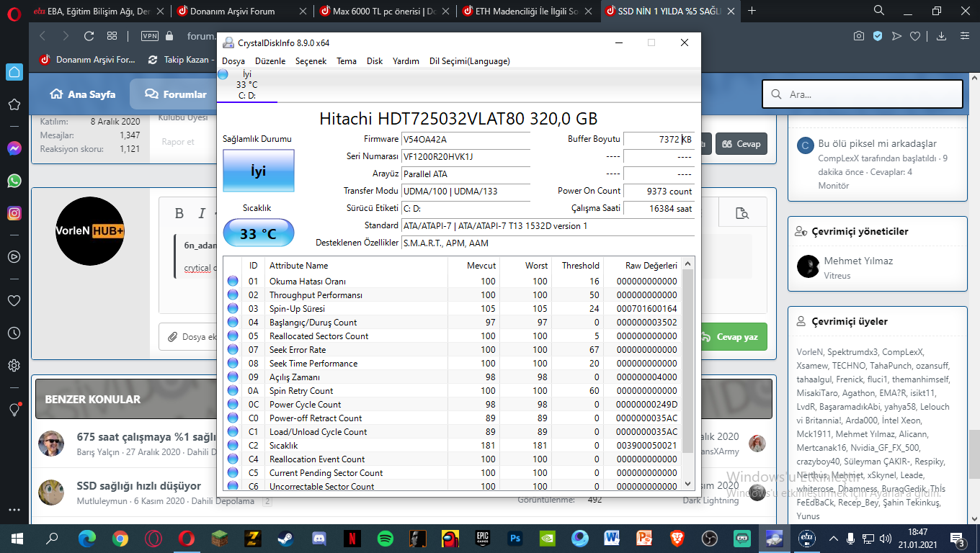Click the Buffer Boyutu value field
The image size is (980, 553).
point(659,139)
